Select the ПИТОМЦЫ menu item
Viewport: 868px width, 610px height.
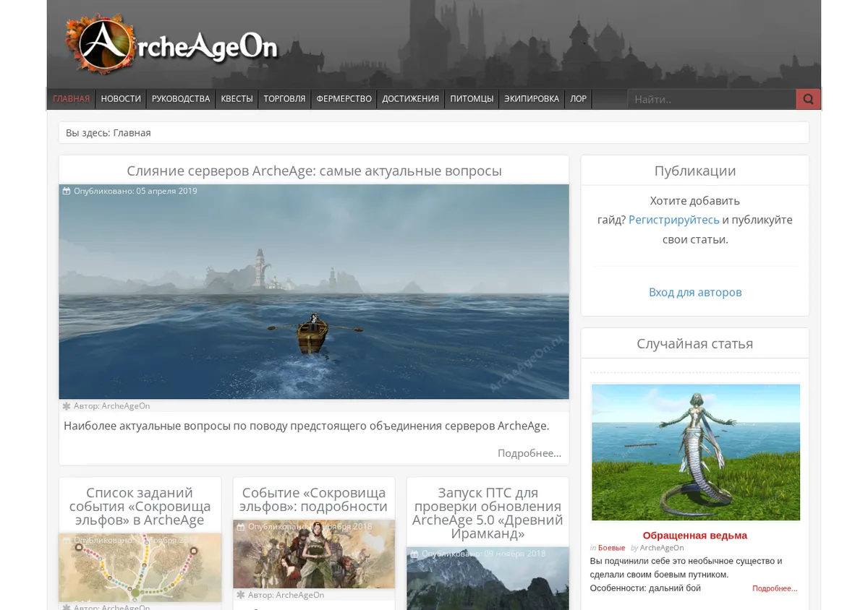coord(472,99)
